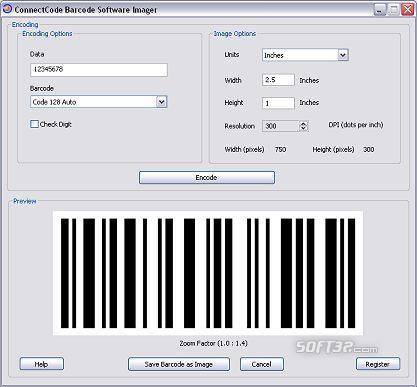Screen dimensions: 417x387
Task: Click the Encode button
Action: coord(207,178)
